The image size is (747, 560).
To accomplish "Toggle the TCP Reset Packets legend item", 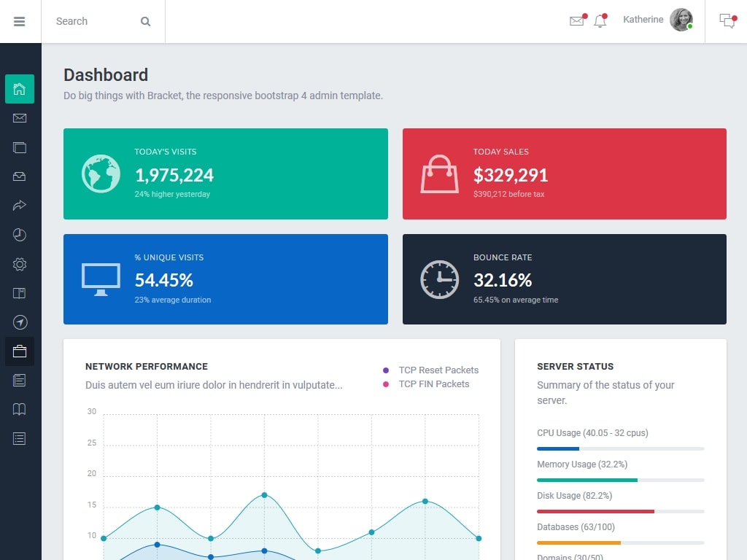I will click(x=430, y=370).
